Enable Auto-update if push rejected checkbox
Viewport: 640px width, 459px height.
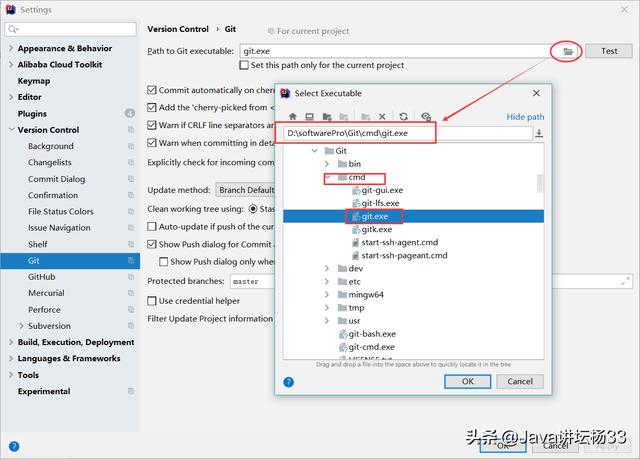pos(151,226)
